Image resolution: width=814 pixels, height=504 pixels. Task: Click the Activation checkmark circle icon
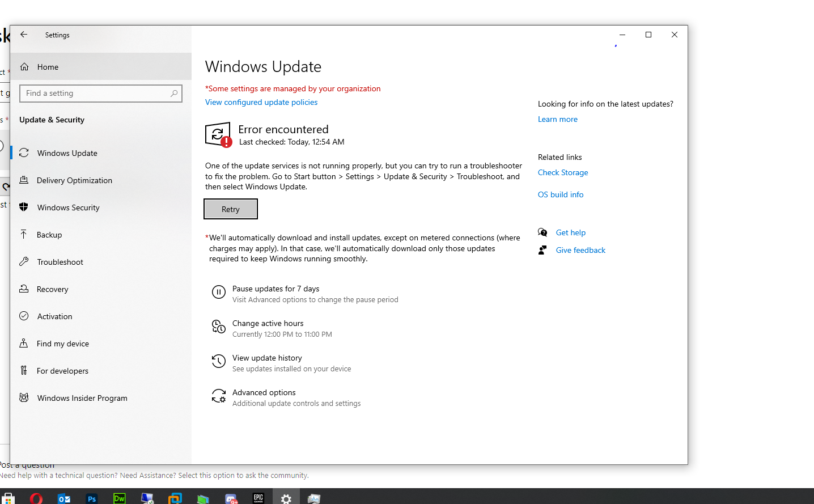24,316
